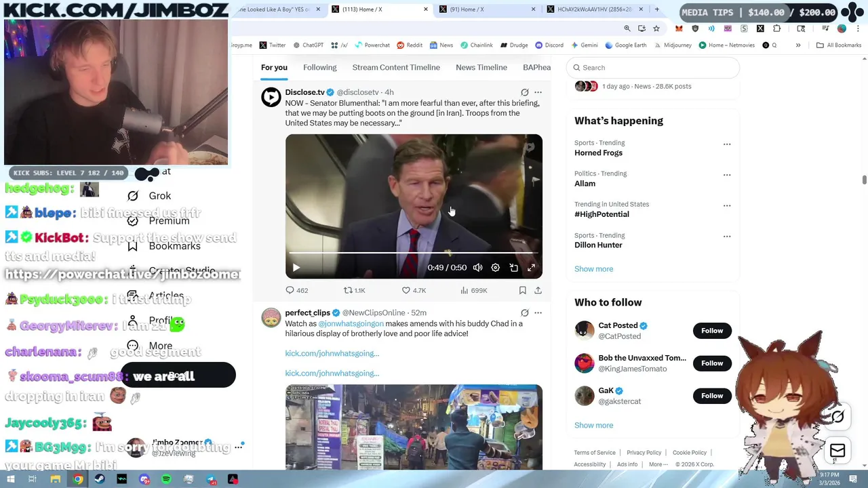The width and height of the screenshot is (868, 488).
Task: Follow Cat Posted account
Action: click(712, 331)
